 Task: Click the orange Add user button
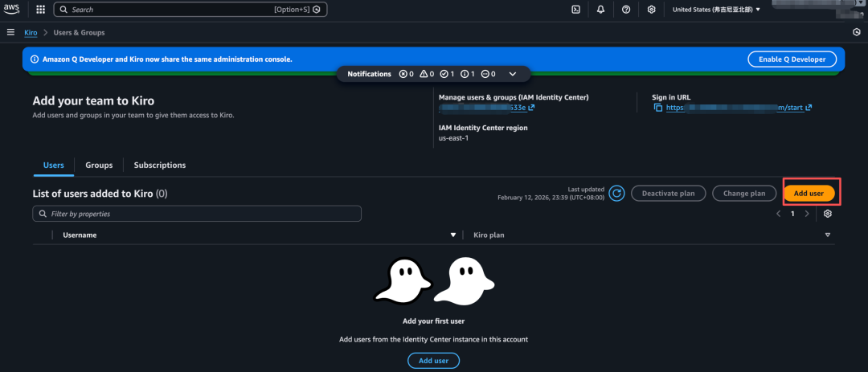click(x=809, y=193)
